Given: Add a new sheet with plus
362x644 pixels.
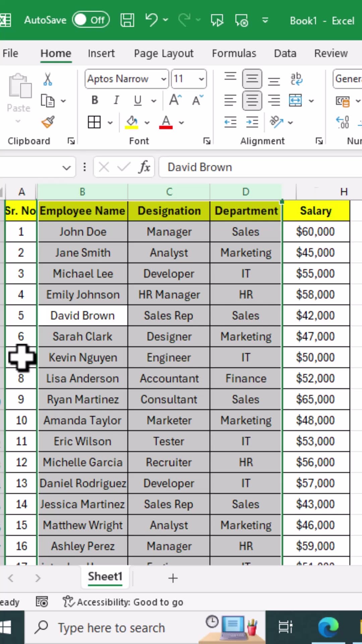Looking at the screenshot, I should click(173, 578).
